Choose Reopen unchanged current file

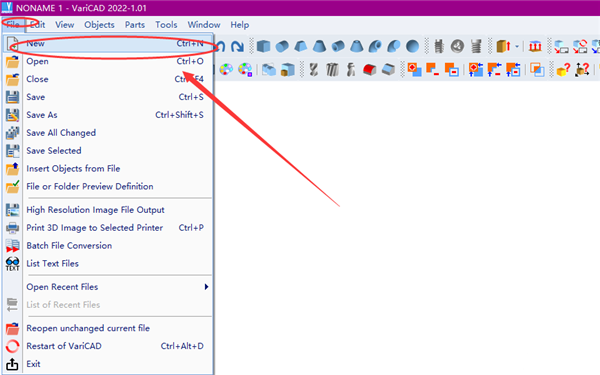(x=108, y=328)
